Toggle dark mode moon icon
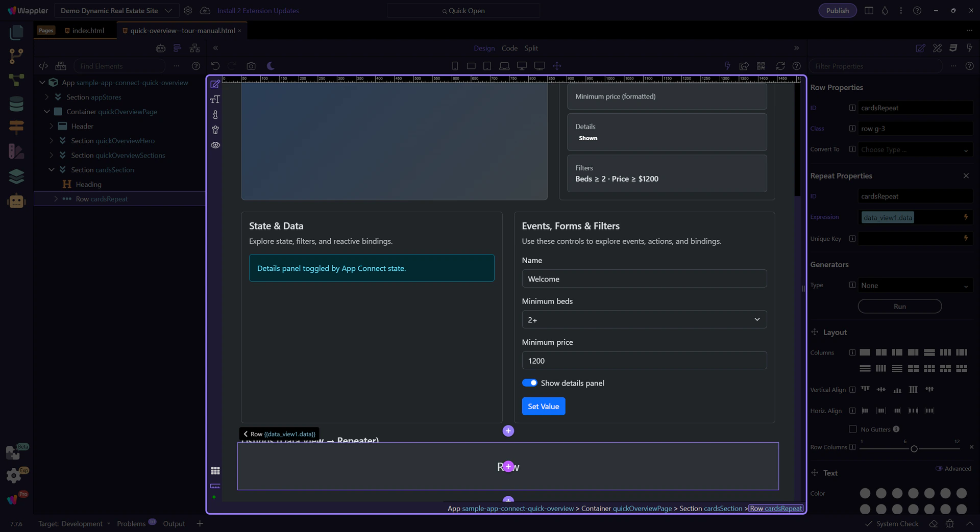This screenshot has width=980, height=532. (271, 66)
